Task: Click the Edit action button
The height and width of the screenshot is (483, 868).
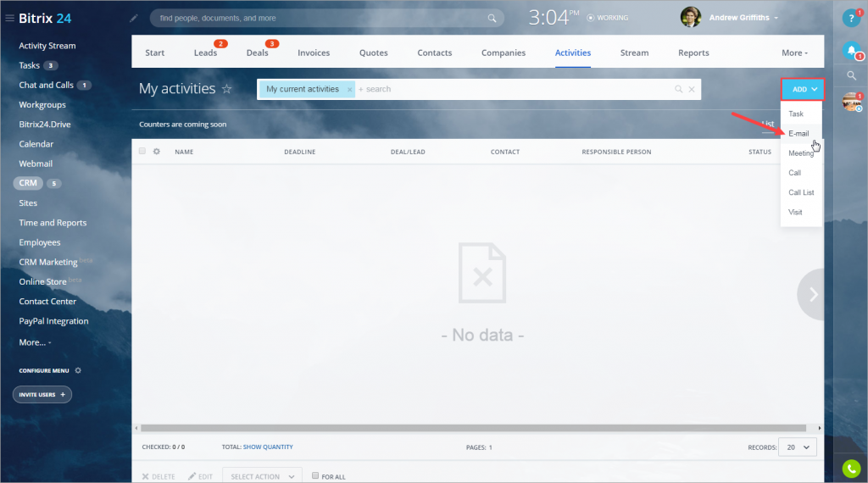Action: 200,476
